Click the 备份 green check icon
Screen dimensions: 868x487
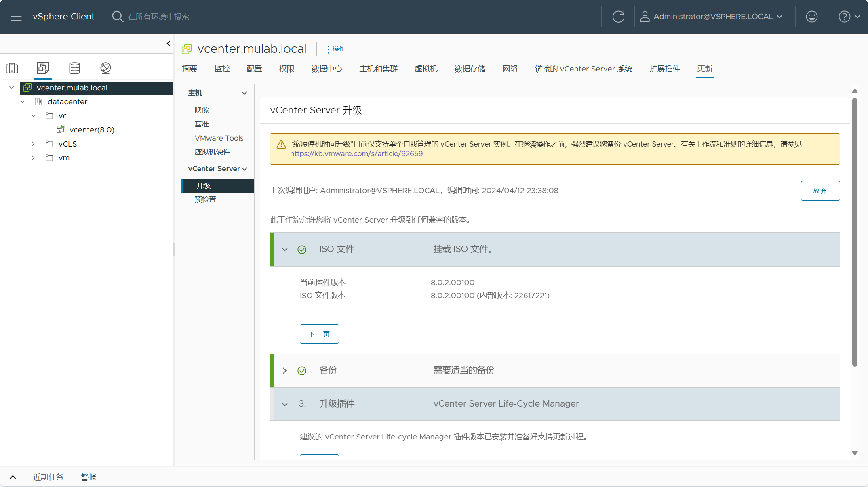click(x=302, y=371)
